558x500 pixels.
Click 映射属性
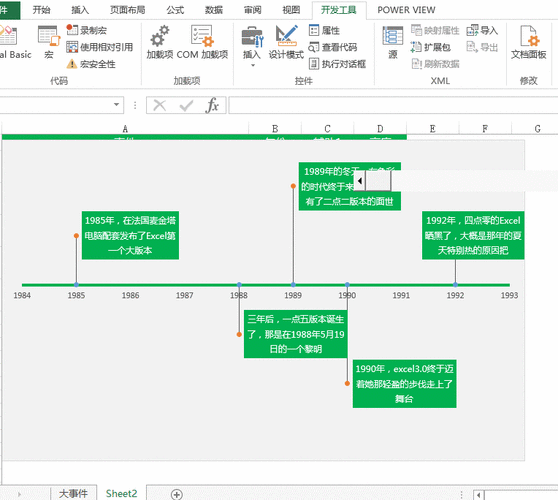point(435,30)
